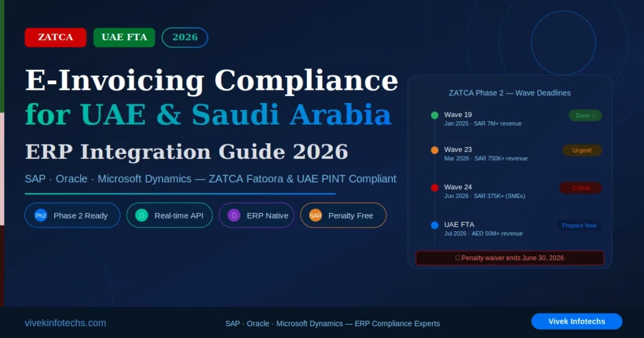This screenshot has height=338, width=644.
Task: Click the Penalty waiver ends June 30 banner
Action: (x=509, y=258)
